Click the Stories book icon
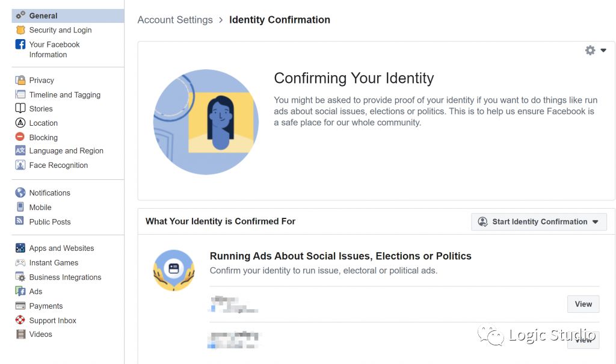 pos(20,108)
